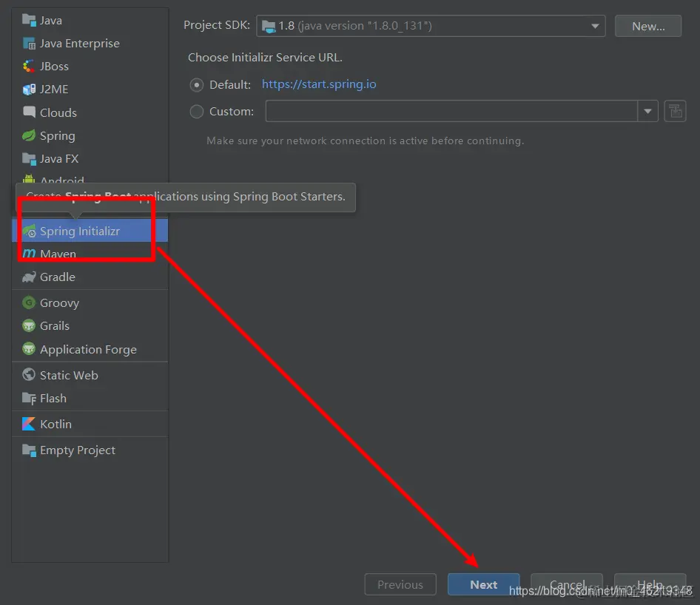Pick the JBoss icon in list
The height and width of the screenshot is (605, 700).
(29, 67)
